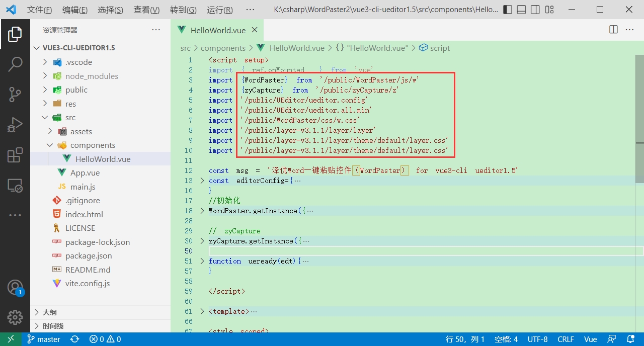The image size is (644, 346).
Task: Open the Source Control view
Action: (x=15, y=94)
